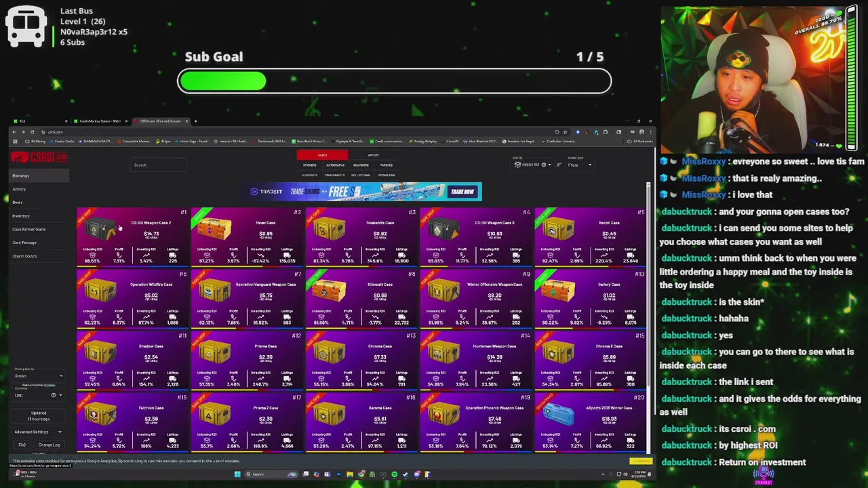This screenshot has height=488, width=868.
Task: Open the Chrome three-dot menu
Action: click(650, 132)
